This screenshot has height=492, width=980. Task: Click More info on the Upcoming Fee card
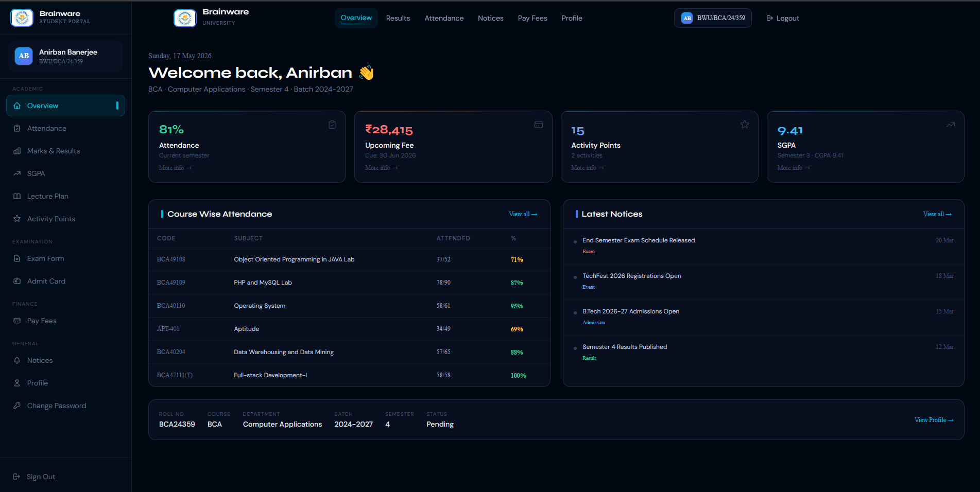click(381, 168)
